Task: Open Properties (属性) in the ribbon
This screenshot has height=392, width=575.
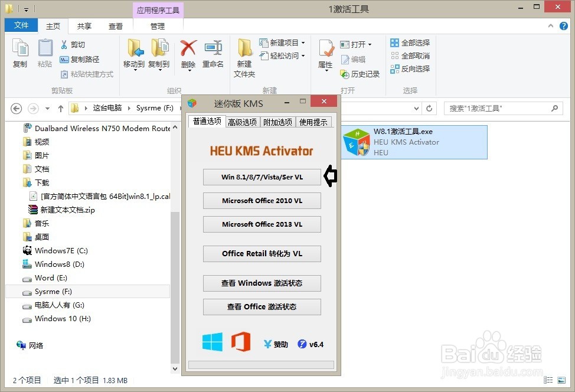Action: (325, 55)
